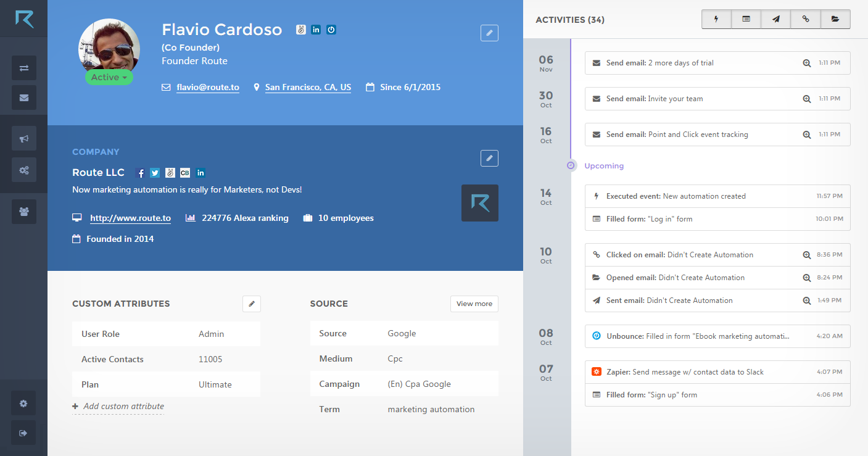This screenshot has height=456, width=868.
Task: Open the Unbounce filled form activity
Action: [x=717, y=336]
